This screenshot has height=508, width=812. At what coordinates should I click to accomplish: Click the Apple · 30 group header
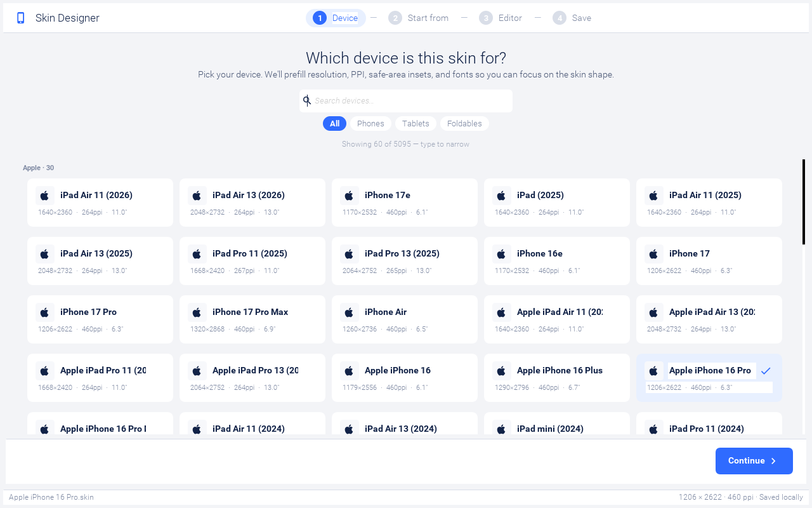coord(38,168)
